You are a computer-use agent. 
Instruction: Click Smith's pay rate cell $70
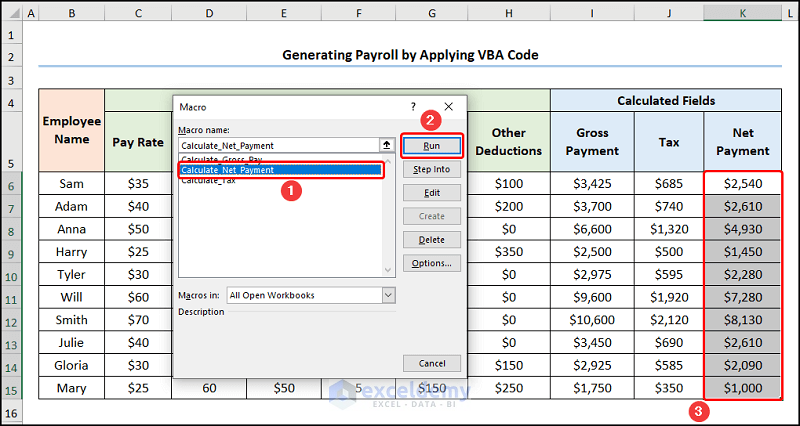click(x=138, y=320)
